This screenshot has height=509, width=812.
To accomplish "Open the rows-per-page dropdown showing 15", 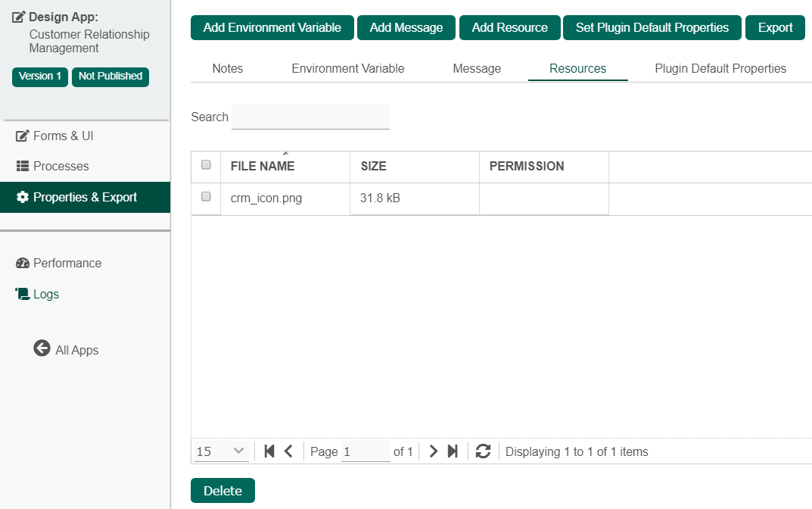I will [x=221, y=451].
